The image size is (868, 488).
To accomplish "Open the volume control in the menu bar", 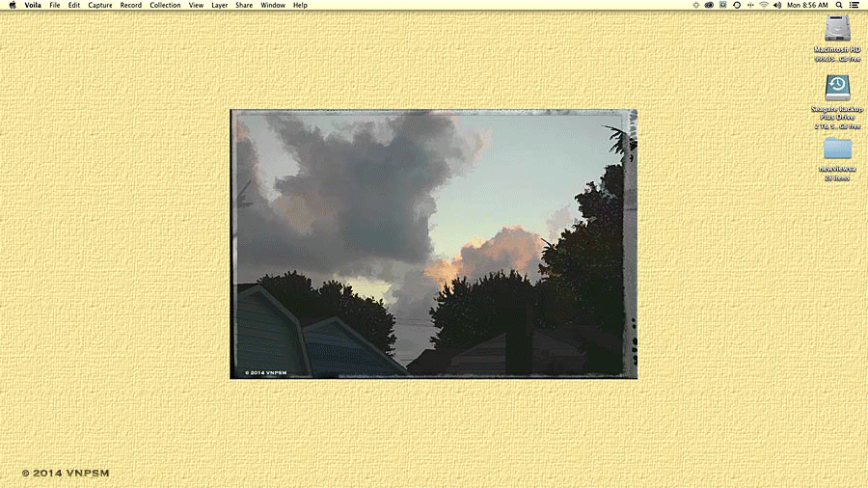I will [777, 5].
